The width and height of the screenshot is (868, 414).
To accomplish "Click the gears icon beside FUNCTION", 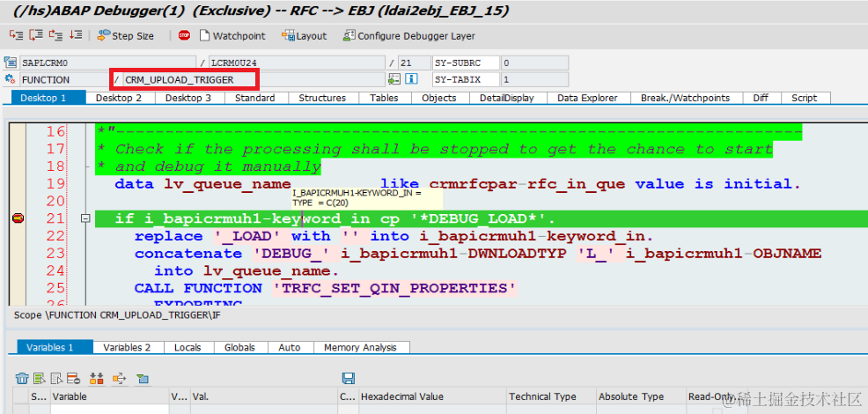I will click(x=11, y=79).
